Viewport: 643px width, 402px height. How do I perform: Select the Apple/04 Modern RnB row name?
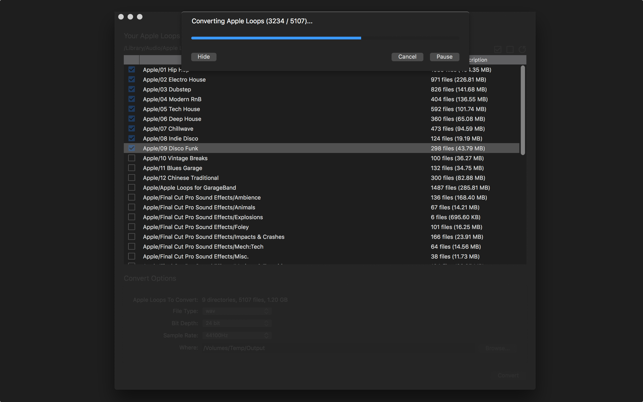pyautogui.click(x=172, y=99)
